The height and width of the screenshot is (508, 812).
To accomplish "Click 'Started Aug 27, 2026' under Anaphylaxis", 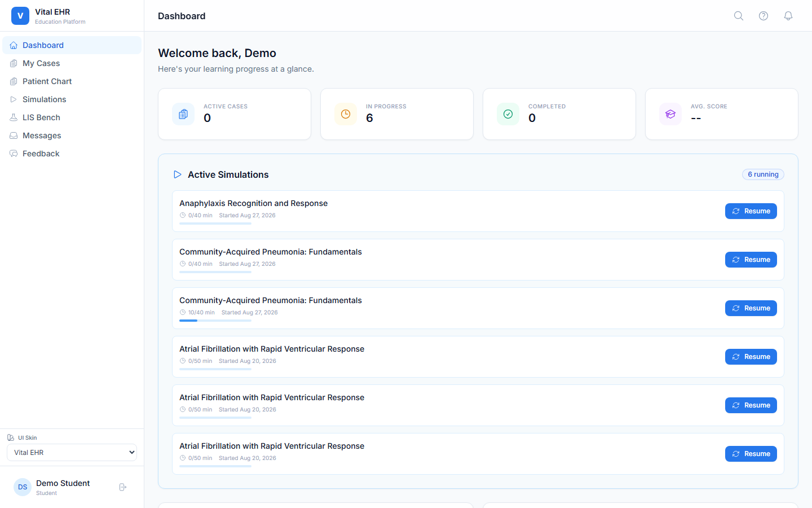I will tap(247, 215).
